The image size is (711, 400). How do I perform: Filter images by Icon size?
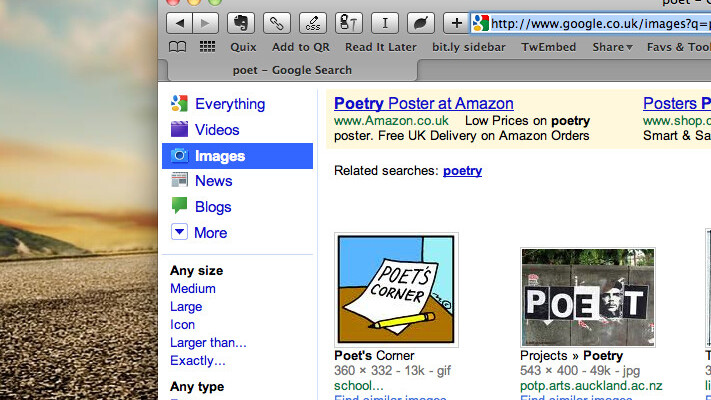click(182, 325)
